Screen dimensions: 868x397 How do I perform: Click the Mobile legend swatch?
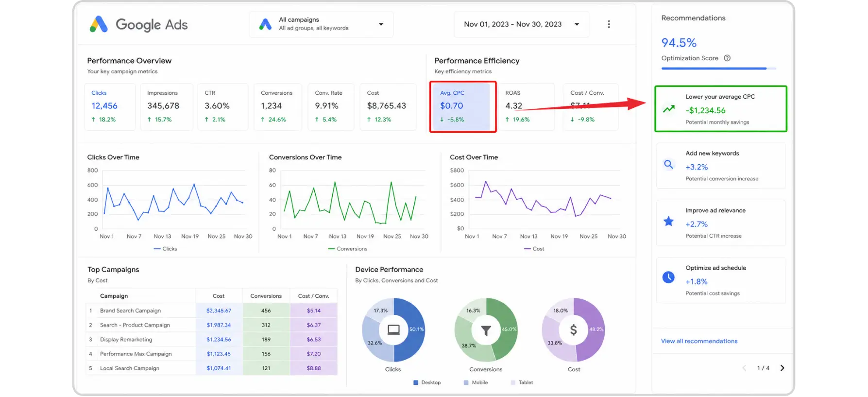click(x=466, y=382)
